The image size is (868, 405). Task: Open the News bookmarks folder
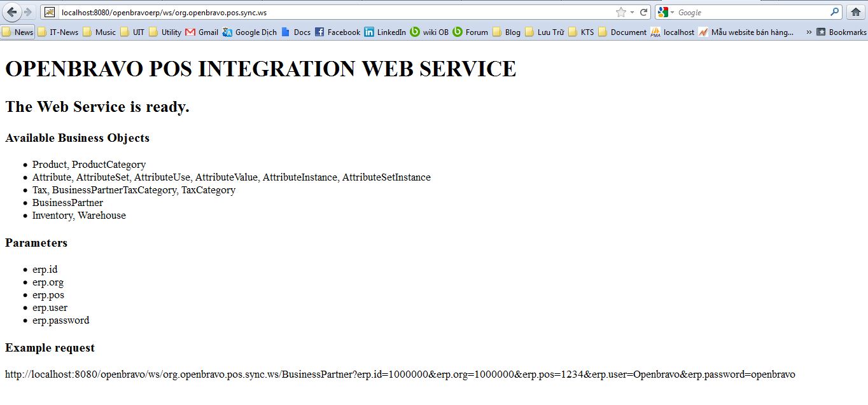(18, 32)
